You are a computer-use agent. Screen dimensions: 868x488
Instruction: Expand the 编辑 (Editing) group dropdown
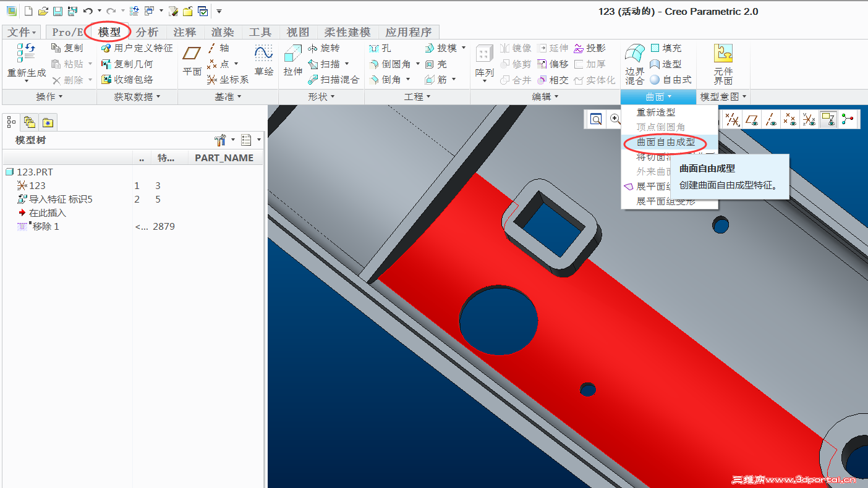(545, 97)
